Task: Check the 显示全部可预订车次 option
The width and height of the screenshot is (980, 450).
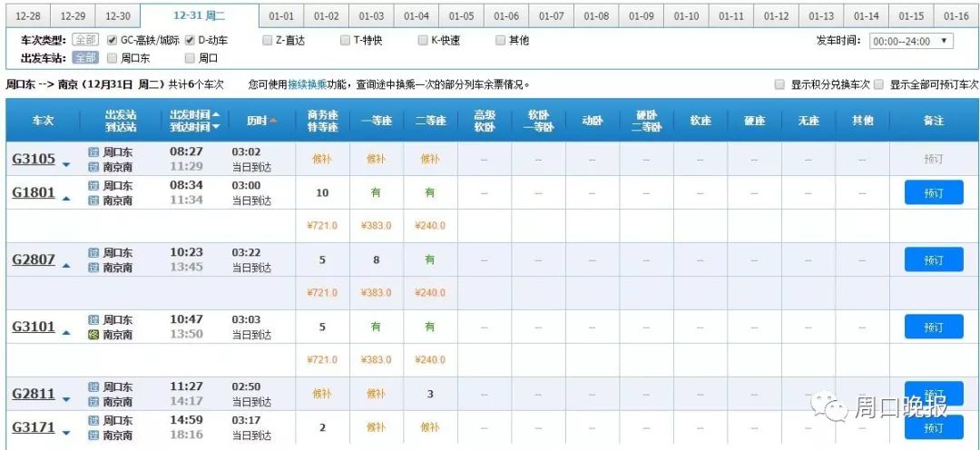Action: coord(878,84)
